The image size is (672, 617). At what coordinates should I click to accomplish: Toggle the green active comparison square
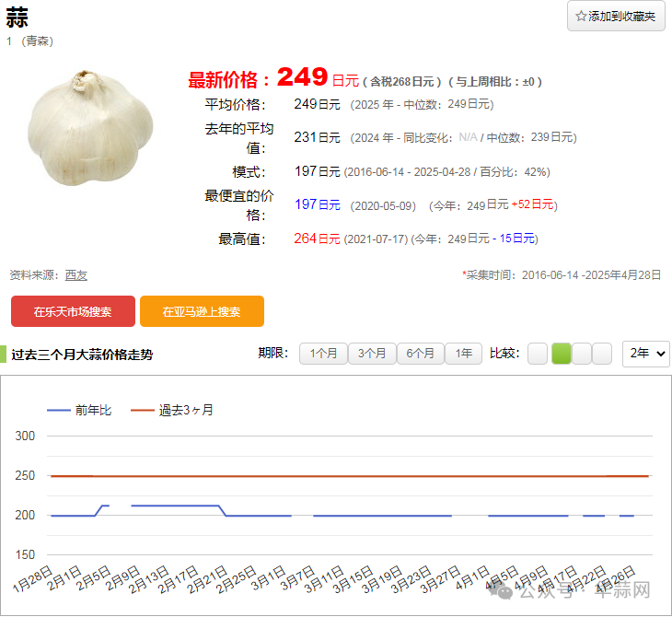pos(561,354)
